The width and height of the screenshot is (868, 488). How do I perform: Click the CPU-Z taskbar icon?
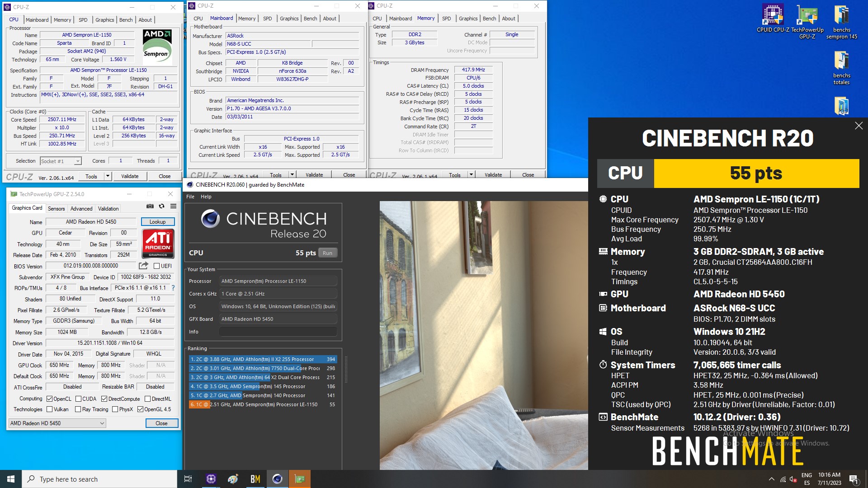(211, 479)
